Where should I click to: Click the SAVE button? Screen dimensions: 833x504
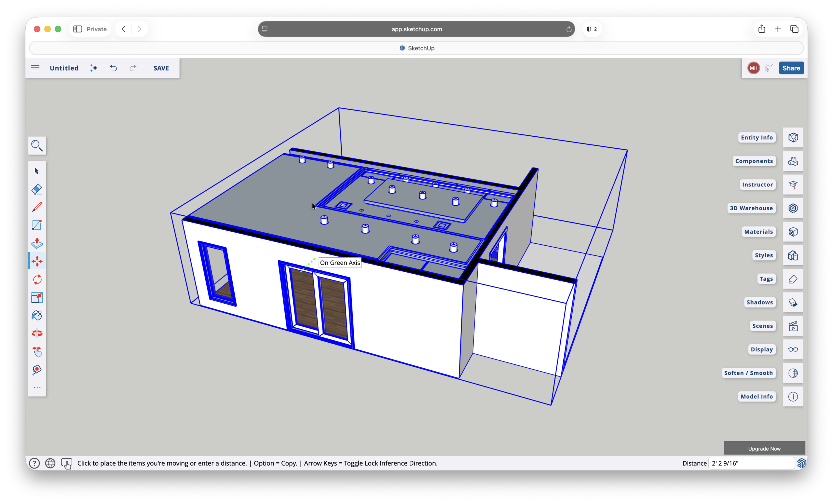click(x=161, y=68)
